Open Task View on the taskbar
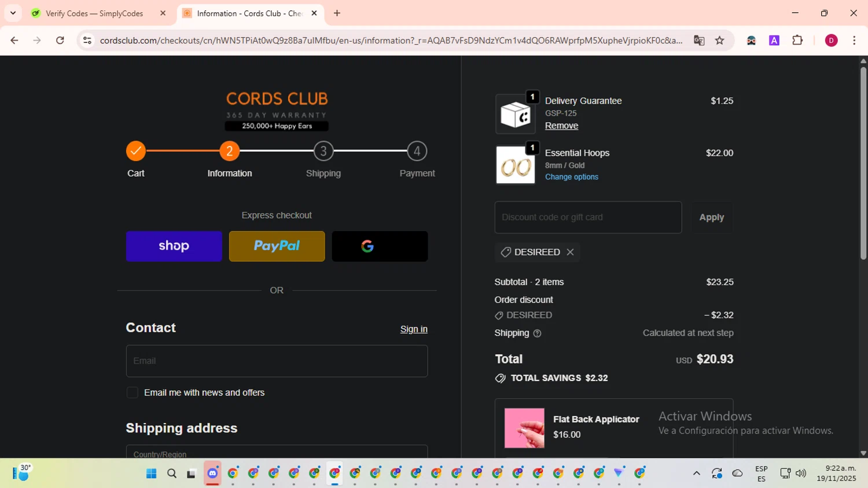The width and height of the screenshot is (868, 488). (192, 474)
